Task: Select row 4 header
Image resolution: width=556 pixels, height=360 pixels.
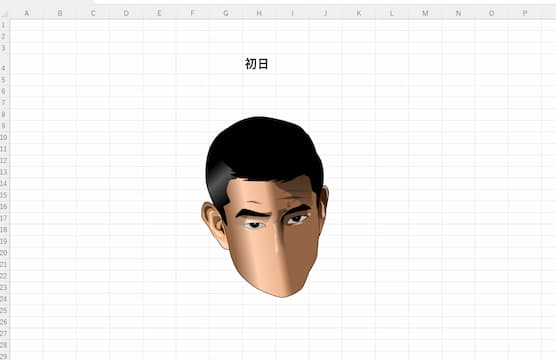Action: click(x=5, y=64)
